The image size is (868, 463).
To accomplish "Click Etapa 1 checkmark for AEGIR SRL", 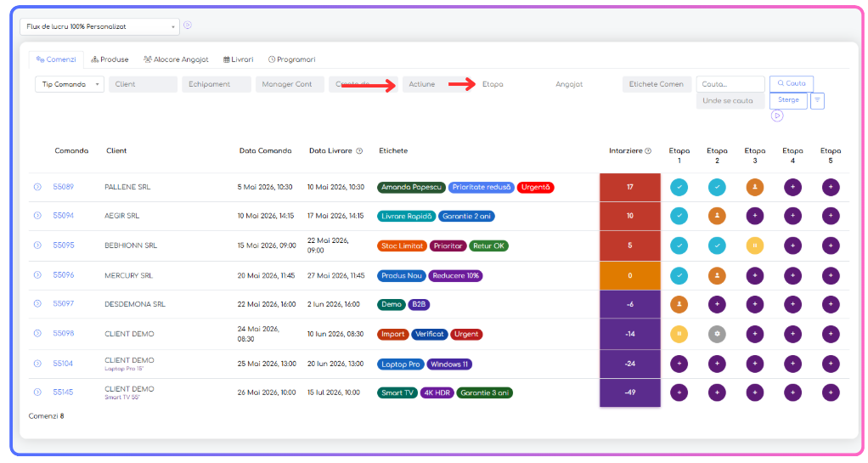I will tap(679, 216).
